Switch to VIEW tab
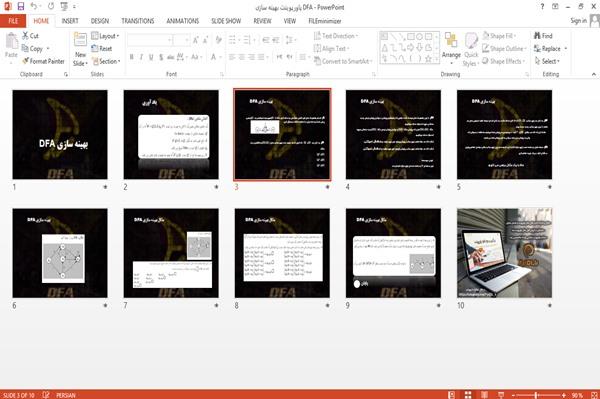This screenshot has height=399, width=600. click(x=290, y=21)
